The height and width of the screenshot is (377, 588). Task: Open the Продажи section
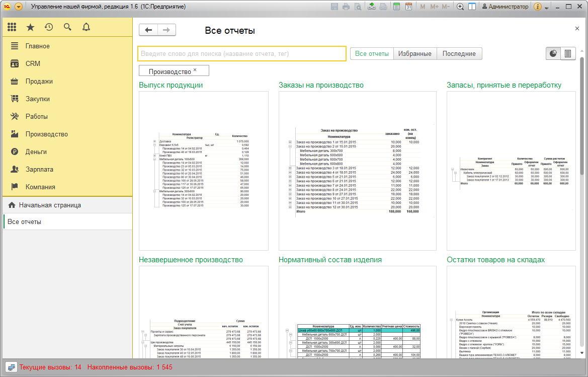click(67, 82)
